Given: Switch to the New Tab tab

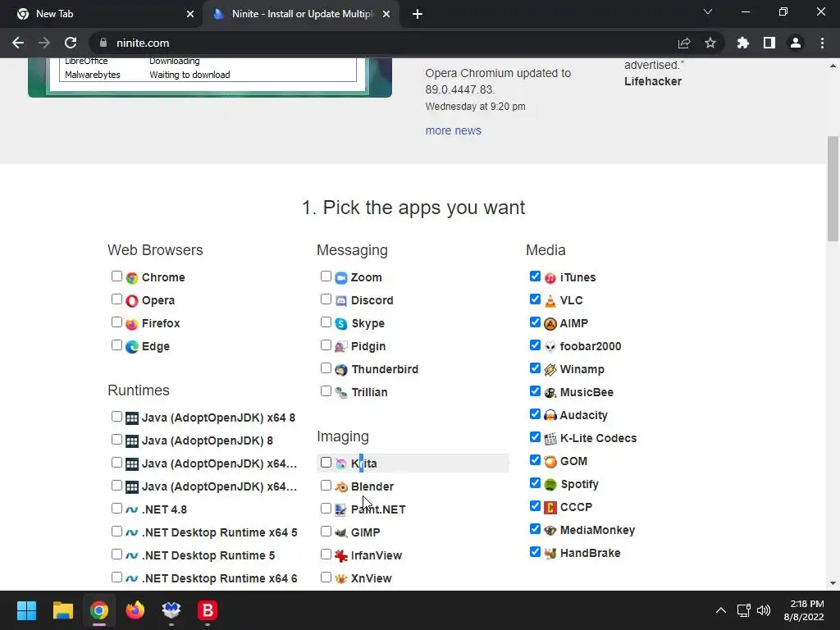Looking at the screenshot, I should (101, 14).
